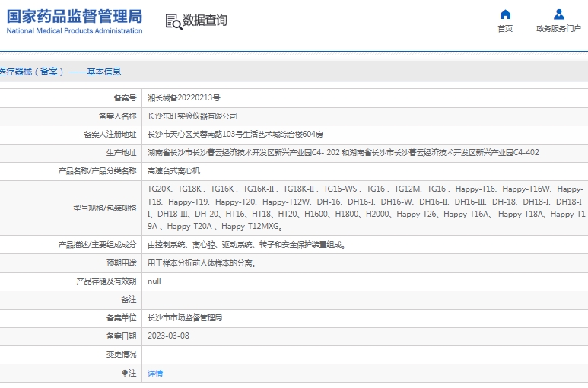Screen dimensions: 588x388
Task: Click the 变更情况 row label
Action: [x=122, y=355]
